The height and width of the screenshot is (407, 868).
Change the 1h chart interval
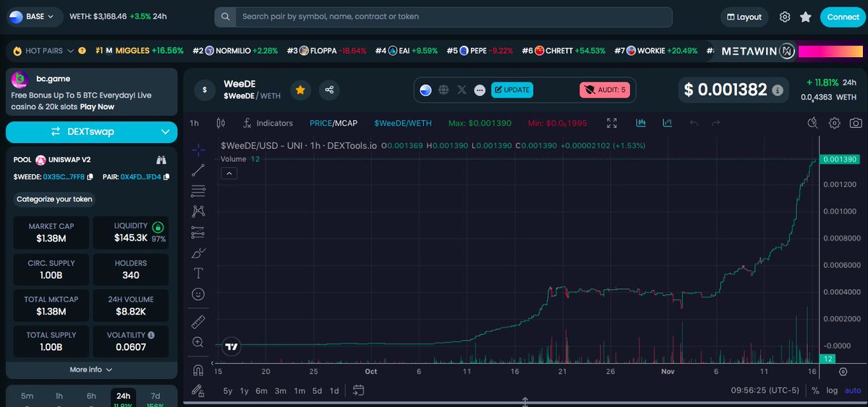coord(194,123)
